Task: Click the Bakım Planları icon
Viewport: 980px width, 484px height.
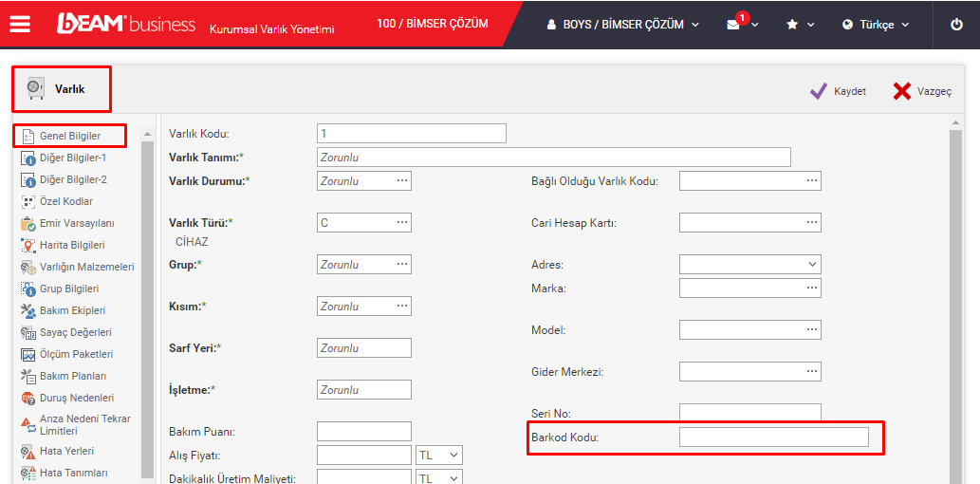Action: [28, 377]
